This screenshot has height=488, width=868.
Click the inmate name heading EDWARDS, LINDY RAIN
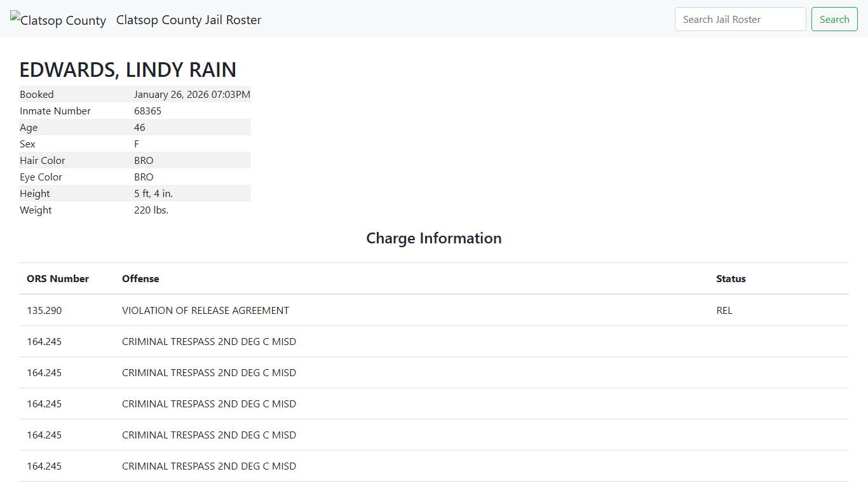128,69
